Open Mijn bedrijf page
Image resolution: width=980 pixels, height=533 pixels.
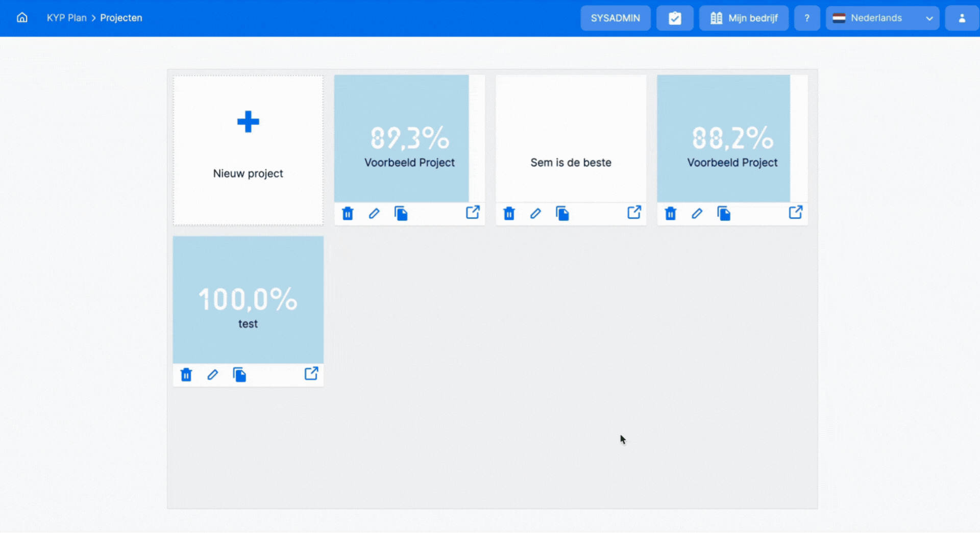pos(744,18)
